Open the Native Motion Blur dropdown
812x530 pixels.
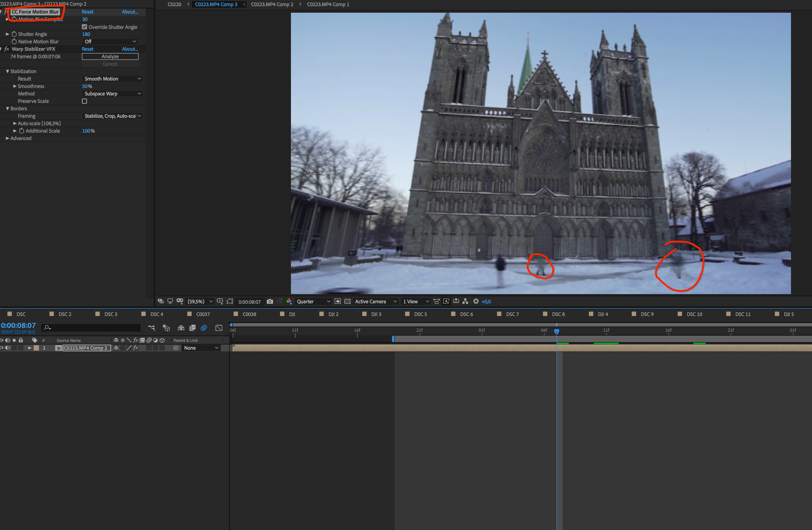tap(110, 41)
